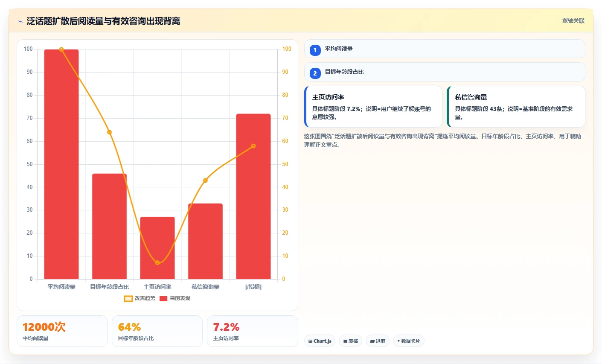The height and width of the screenshot is (364, 602).
Task: Click the right orange axis value 50
Action: (x=285, y=164)
